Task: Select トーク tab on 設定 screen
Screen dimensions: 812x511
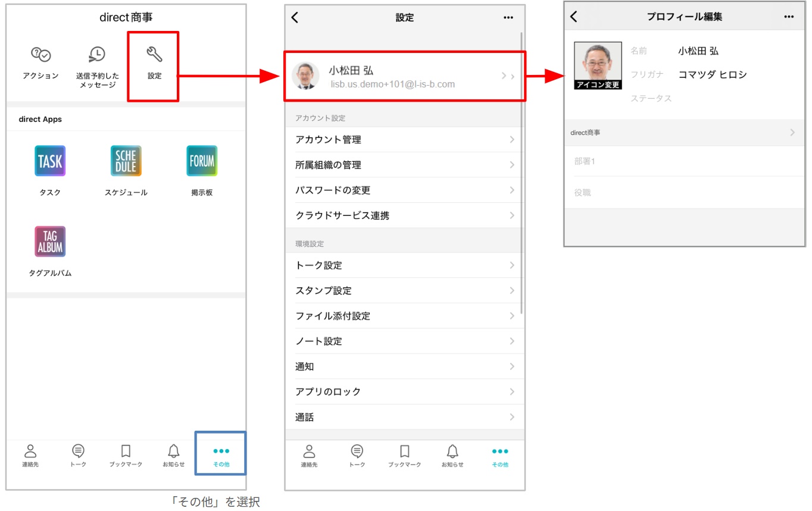Action: pyautogui.click(x=357, y=456)
